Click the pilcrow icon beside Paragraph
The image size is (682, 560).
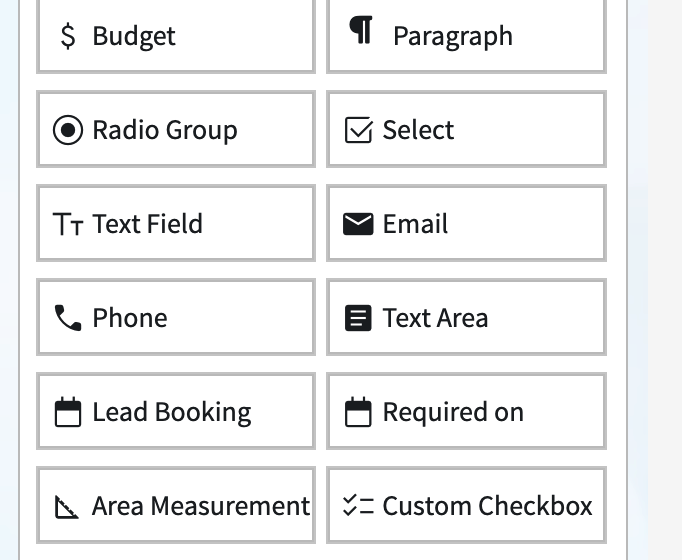[360, 31]
